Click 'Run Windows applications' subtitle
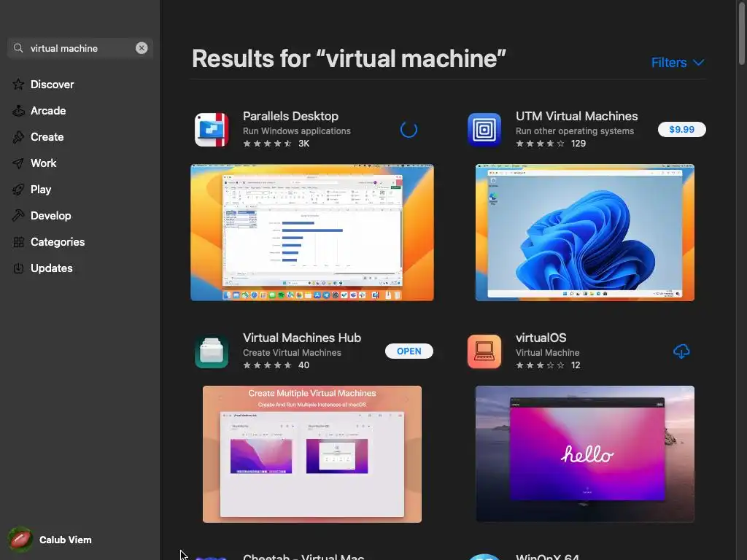 (297, 131)
